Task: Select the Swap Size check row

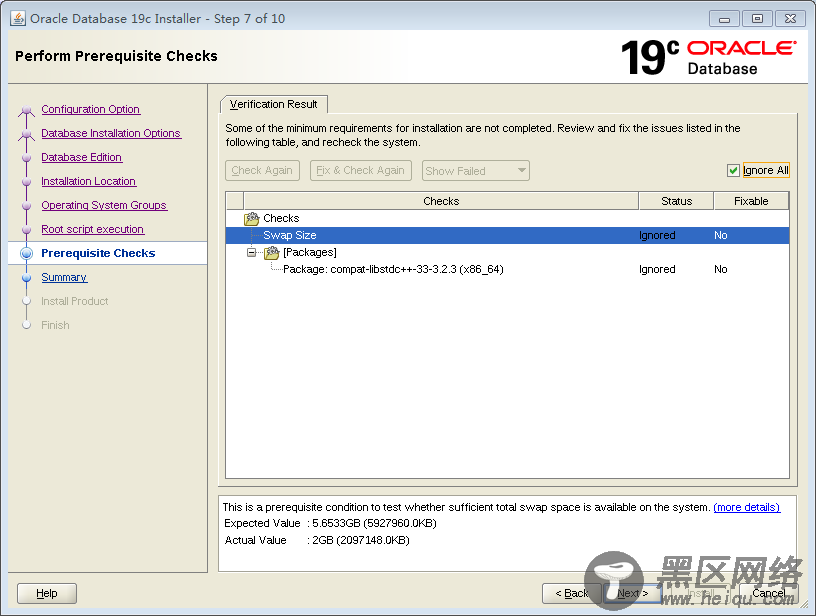Action: (x=507, y=235)
